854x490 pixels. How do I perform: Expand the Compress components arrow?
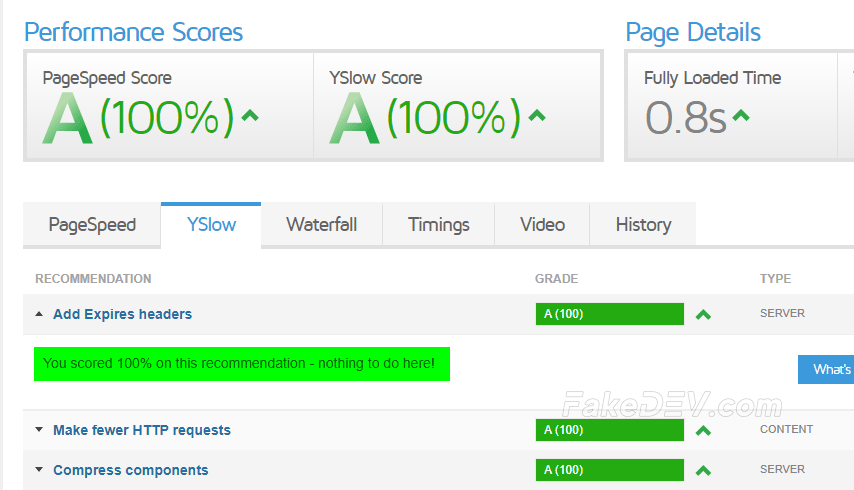click(39, 469)
